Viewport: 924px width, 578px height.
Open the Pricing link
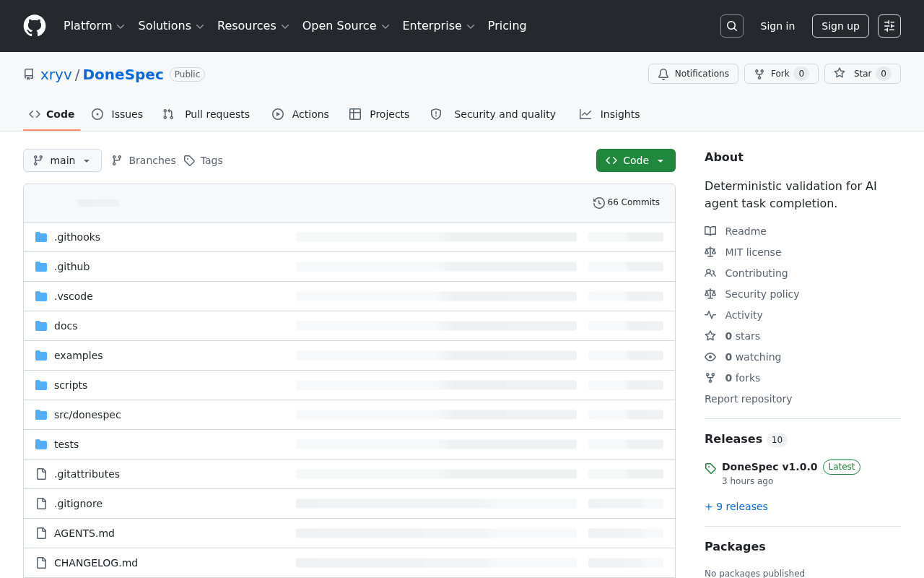pos(507,26)
